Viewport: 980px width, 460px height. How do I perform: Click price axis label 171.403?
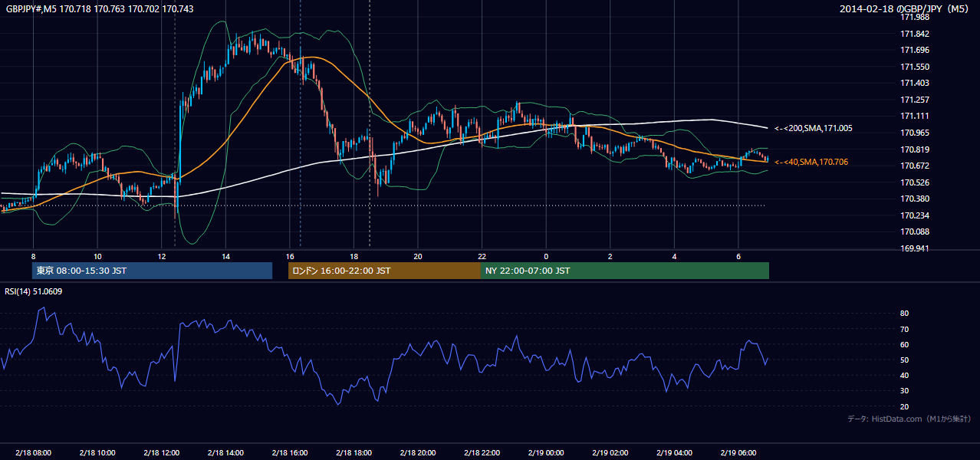tap(915, 84)
